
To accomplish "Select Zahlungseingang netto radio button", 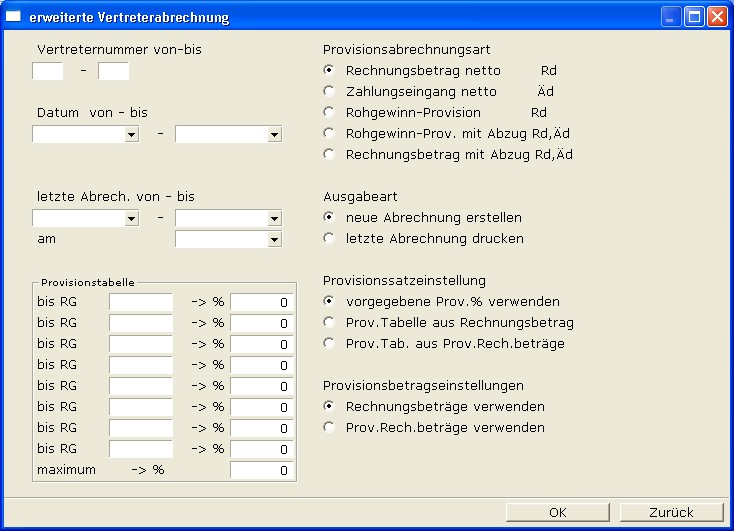I will [x=330, y=92].
